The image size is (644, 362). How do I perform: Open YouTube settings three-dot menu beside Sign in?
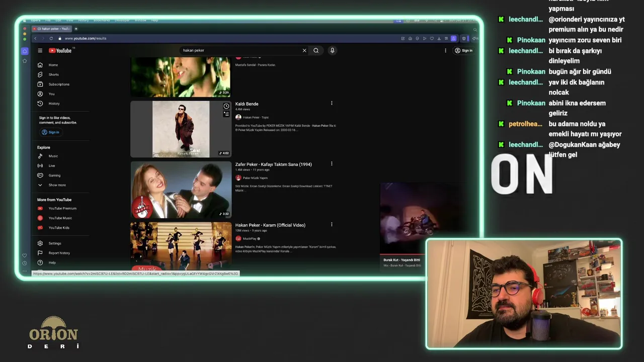(445, 50)
